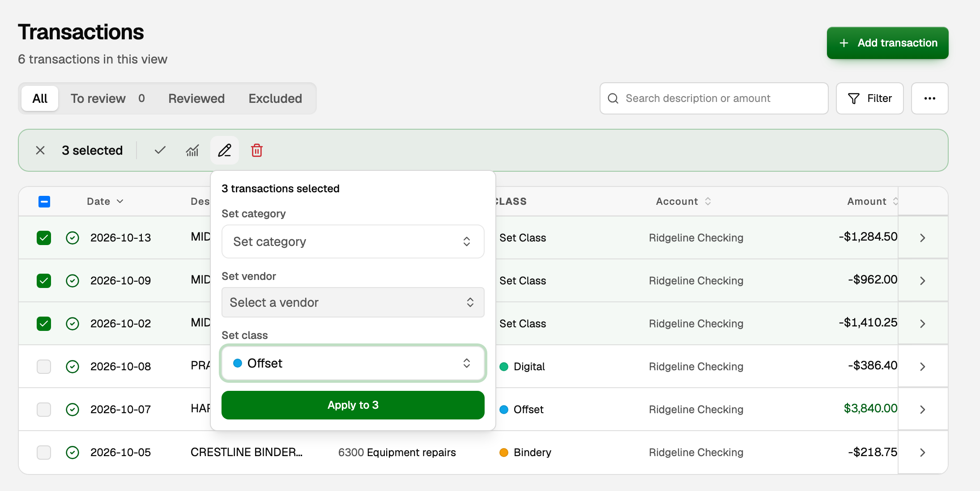Image resolution: width=980 pixels, height=491 pixels.
Task: Click the 2026-10-08 date cell
Action: pyautogui.click(x=121, y=367)
